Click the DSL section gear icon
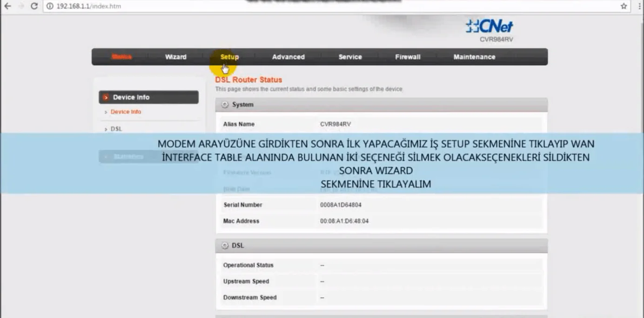 click(x=225, y=245)
